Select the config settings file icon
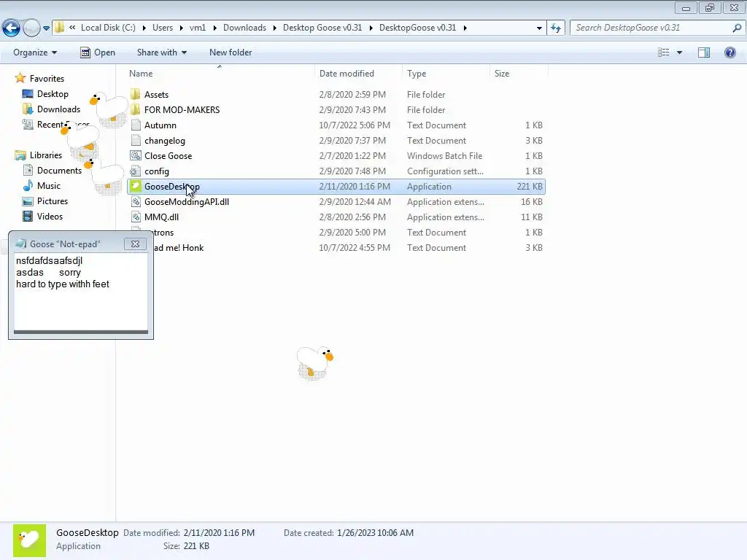This screenshot has width=747, height=560. 136,171
